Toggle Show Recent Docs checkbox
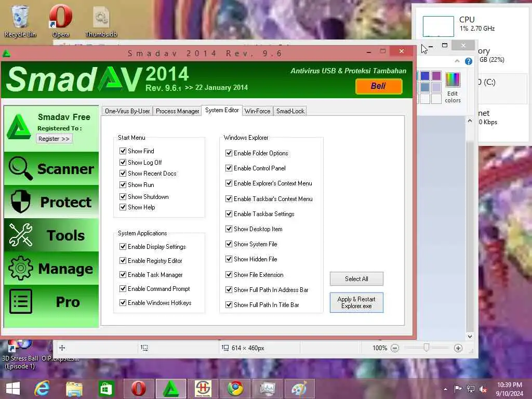The height and width of the screenshot is (399, 532). pos(123,174)
